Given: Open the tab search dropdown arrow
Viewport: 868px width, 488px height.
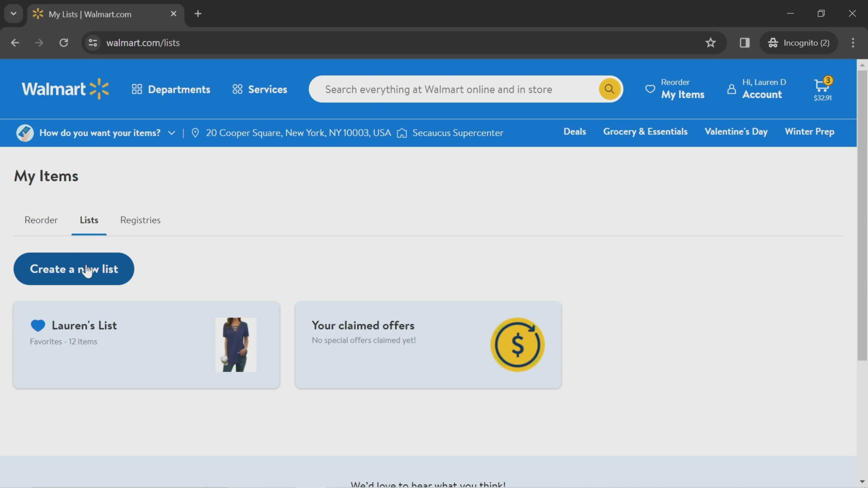Looking at the screenshot, I should pyautogui.click(x=14, y=14).
